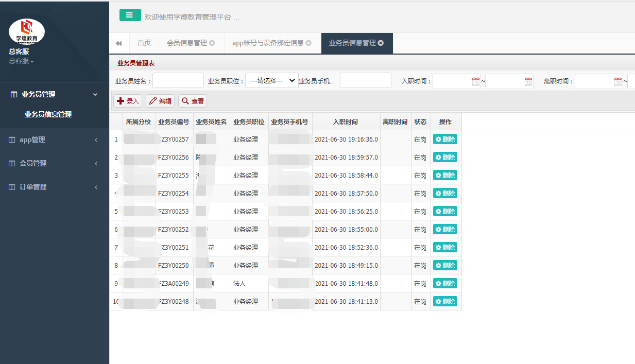The image size is (635, 364).
Task: Open the 总客服 user dropdown
Action: (x=21, y=61)
